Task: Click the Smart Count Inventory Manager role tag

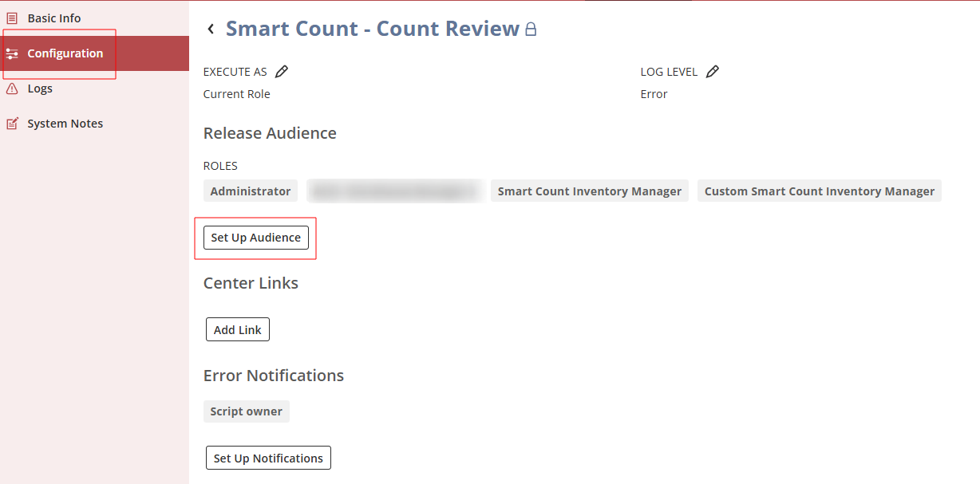Action: [x=590, y=191]
